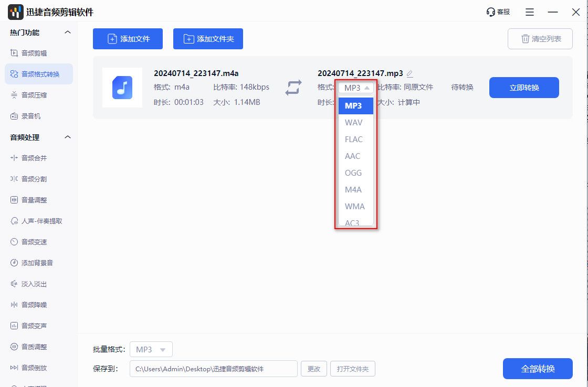Screen dimensions: 588x387
Task: Click the 待转换 status text
Action: coord(463,87)
